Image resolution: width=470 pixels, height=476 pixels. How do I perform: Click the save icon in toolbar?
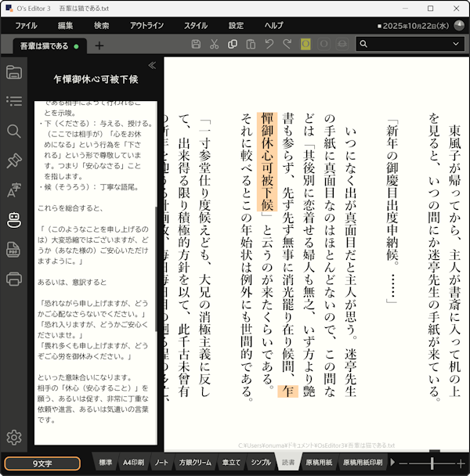pyautogui.click(x=196, y=45)
